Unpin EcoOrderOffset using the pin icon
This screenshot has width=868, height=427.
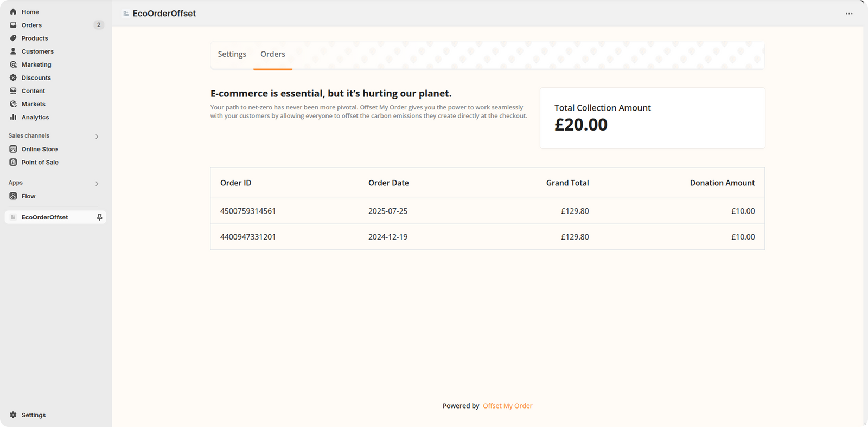click(99, 217)
